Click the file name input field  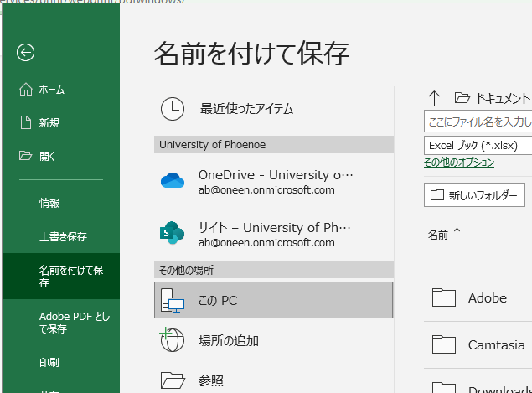478,122
